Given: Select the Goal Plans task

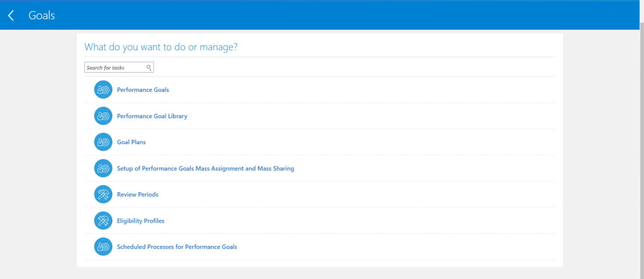Looking at the screenshot, I should 131,142.
